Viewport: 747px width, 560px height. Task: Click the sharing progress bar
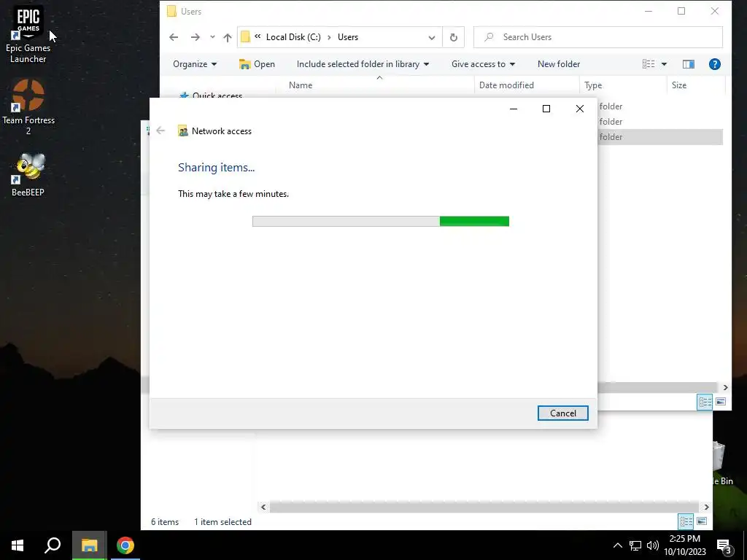(381, 221)
